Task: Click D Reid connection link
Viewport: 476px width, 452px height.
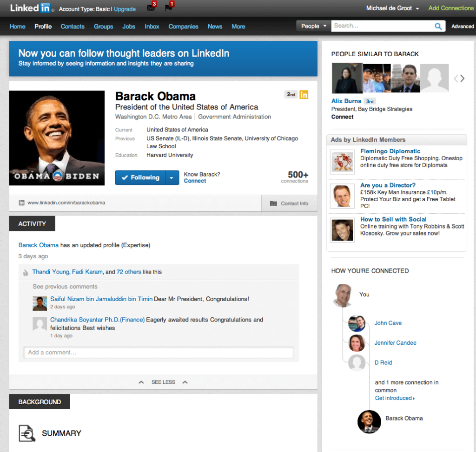Action: [x=383, y=362]
